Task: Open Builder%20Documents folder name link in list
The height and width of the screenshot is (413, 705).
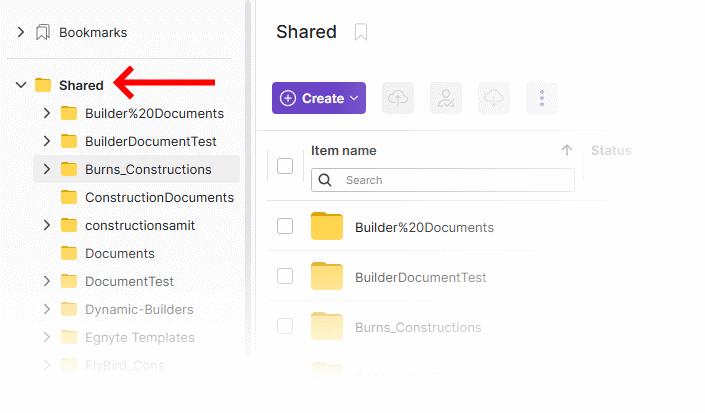Action: click(x=424, y=227)
